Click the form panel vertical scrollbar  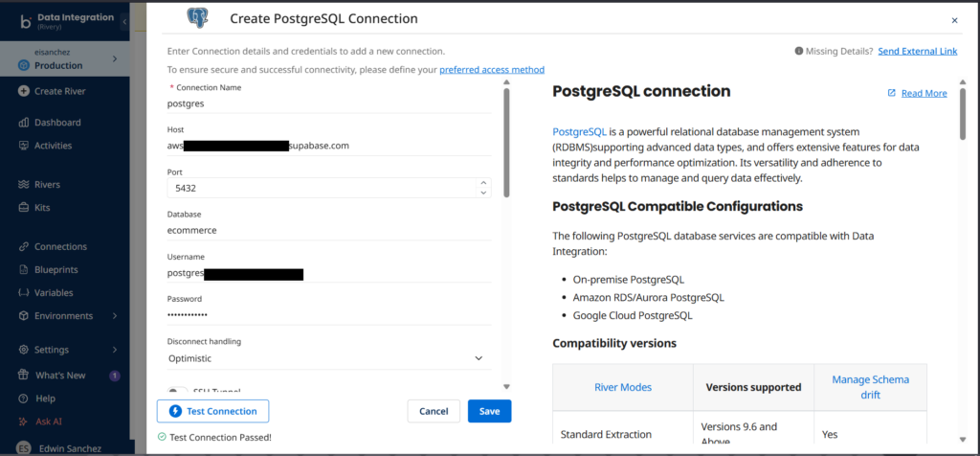pyautogui.click(x=506, y=144)
